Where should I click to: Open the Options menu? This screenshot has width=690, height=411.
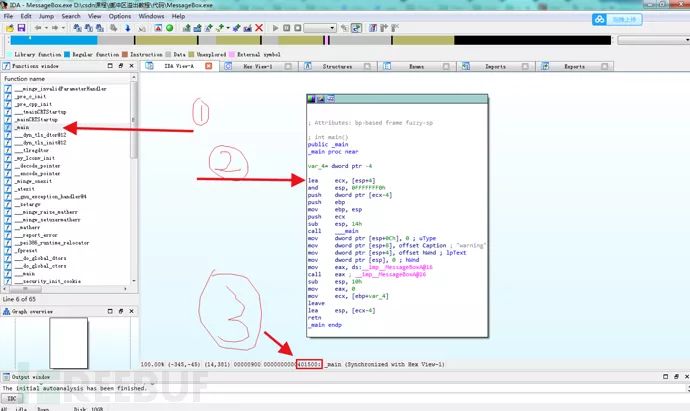pos(120,16)
